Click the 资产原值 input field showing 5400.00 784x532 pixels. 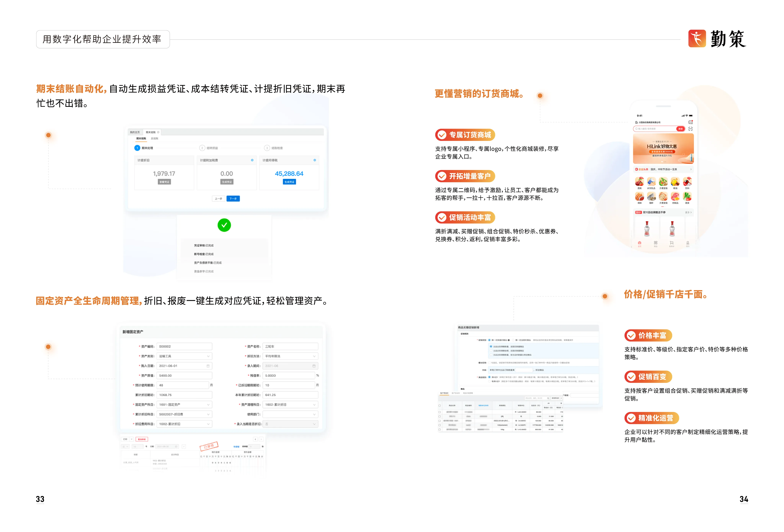[x=184, y=375]
